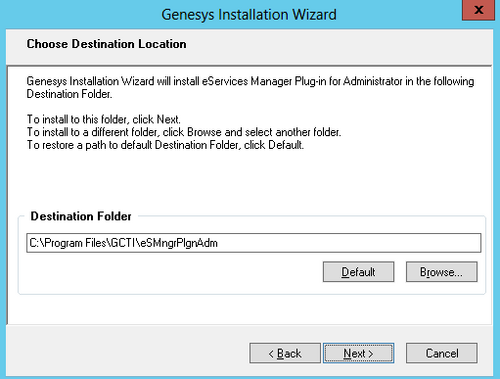Click the 'restore a path to default' line
Image resolution: width=500 pixels, height=379 pixels.
point(165,145)
